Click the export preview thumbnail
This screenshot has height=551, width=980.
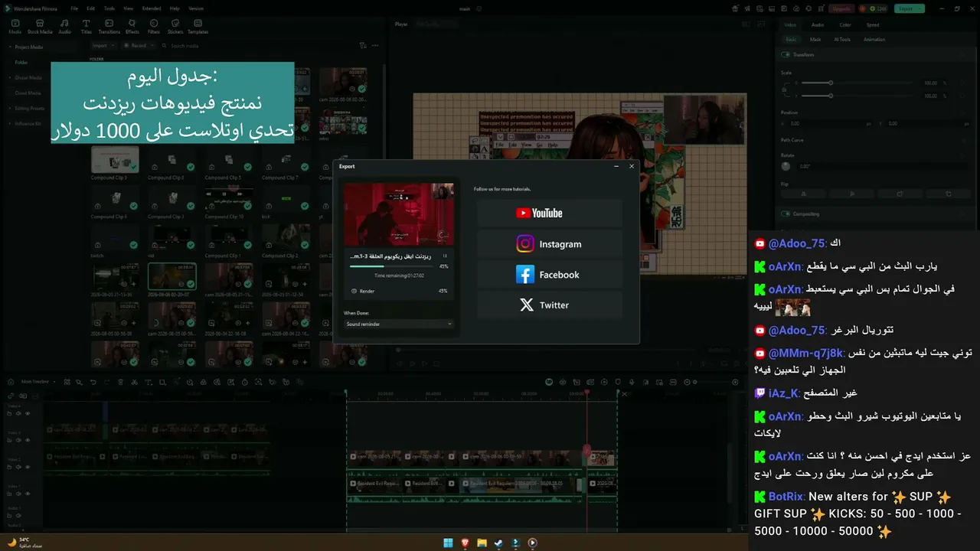coord(398,214)
